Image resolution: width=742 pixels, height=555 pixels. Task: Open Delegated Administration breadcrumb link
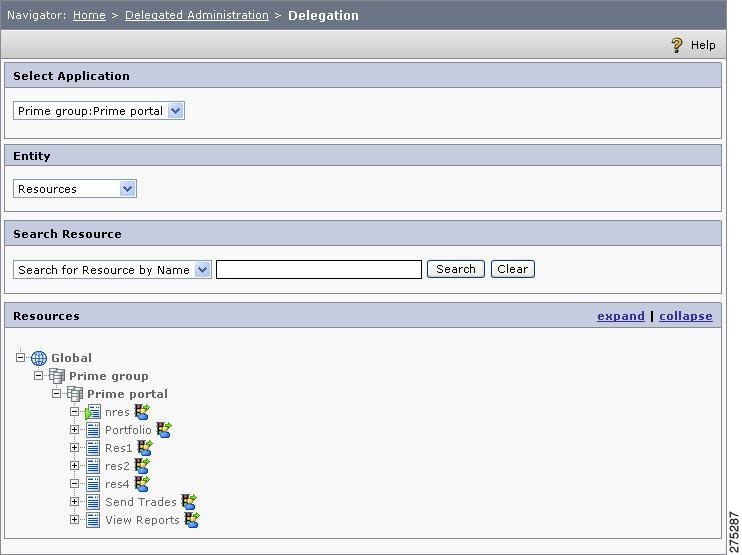coord(197,15)
